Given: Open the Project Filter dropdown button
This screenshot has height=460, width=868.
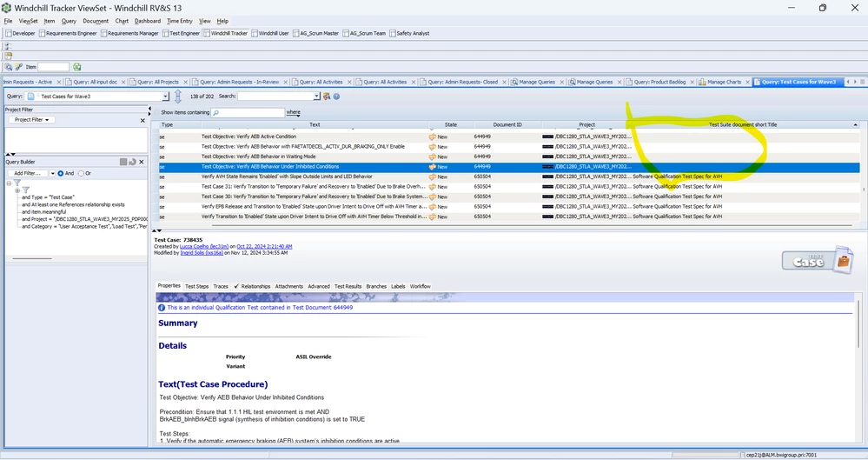Looking at the screenshot, I should [x=31, y=120].
